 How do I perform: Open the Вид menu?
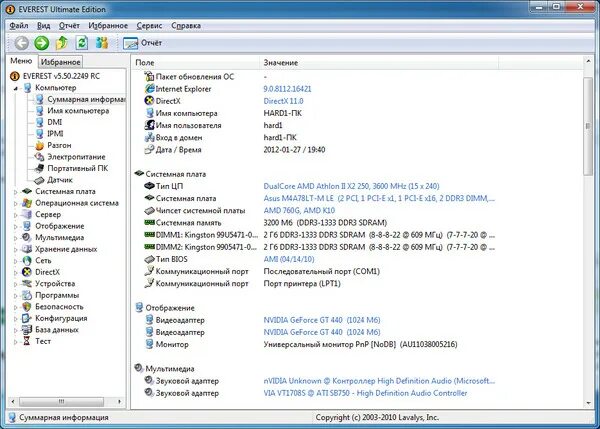coord(44,26)
